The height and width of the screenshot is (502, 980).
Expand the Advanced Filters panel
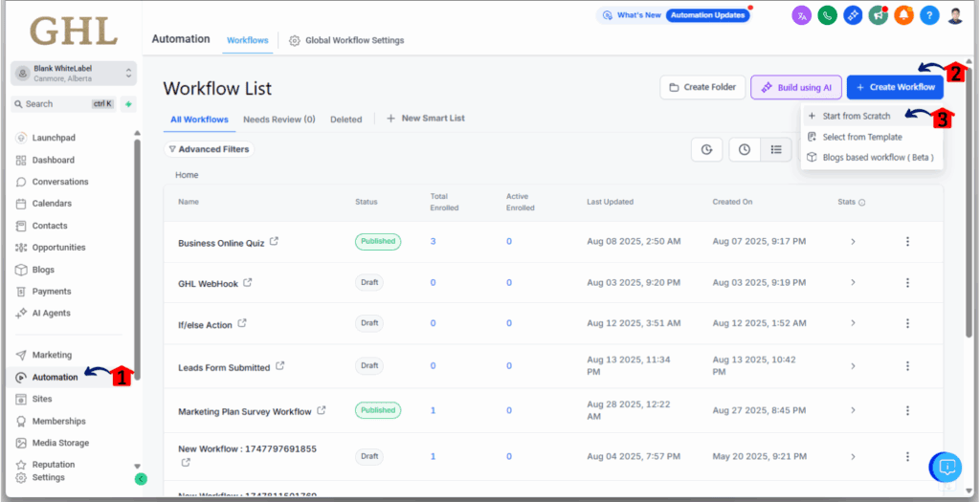pyautogui.click(x=209, y=149)
